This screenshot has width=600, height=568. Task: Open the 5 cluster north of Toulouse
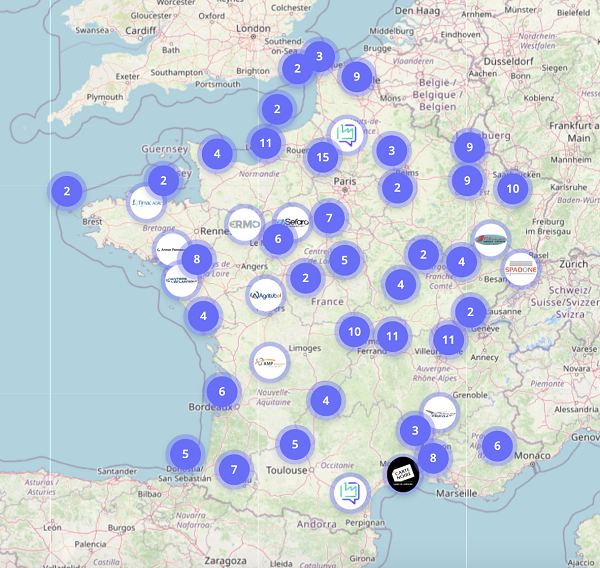[295, 443]
